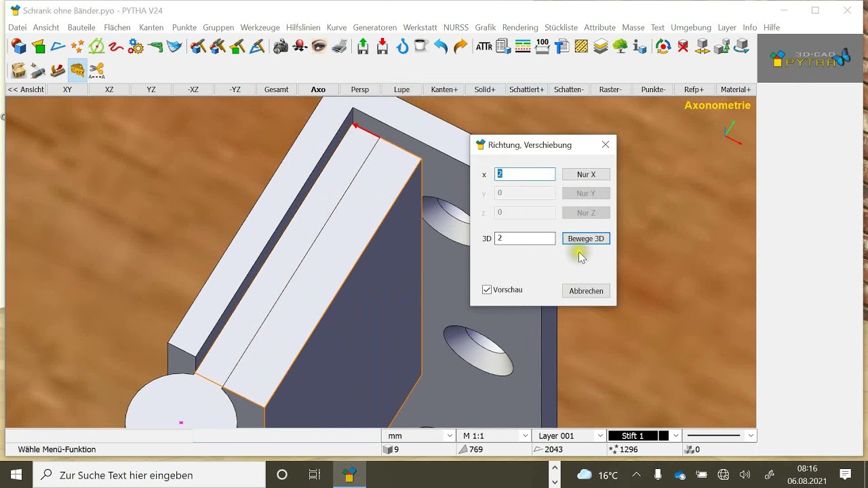Click the Nur X button
The width and height of the screenshot is (868, 488).
click(x=586, y=174)
